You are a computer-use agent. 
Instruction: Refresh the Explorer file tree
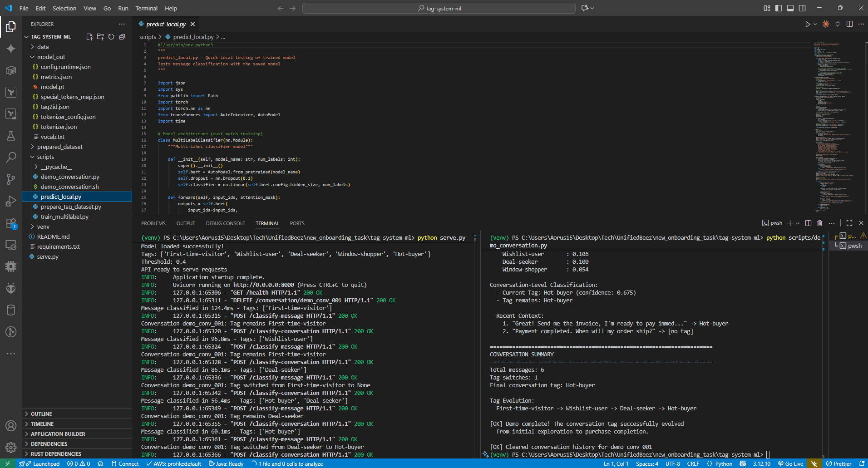click(x=111, y=37)
